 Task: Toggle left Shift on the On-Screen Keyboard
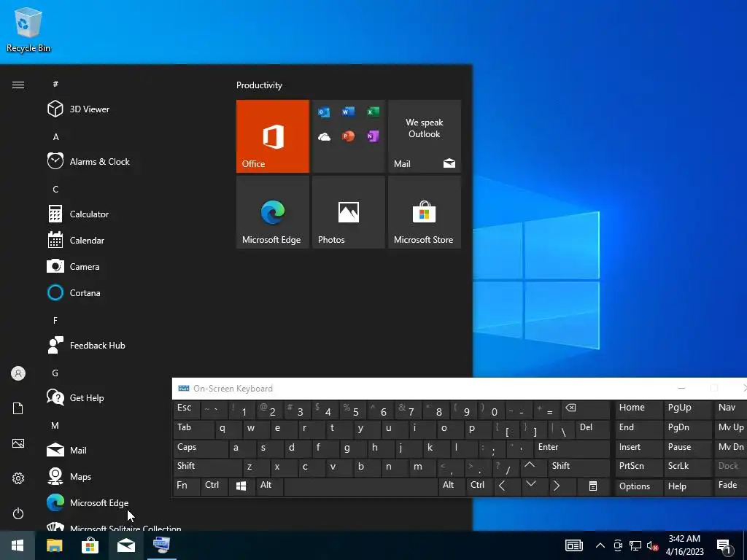(208, 467)
